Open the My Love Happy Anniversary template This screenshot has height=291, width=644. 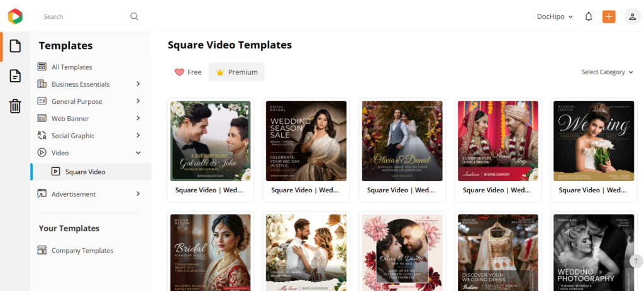[306, 251]
